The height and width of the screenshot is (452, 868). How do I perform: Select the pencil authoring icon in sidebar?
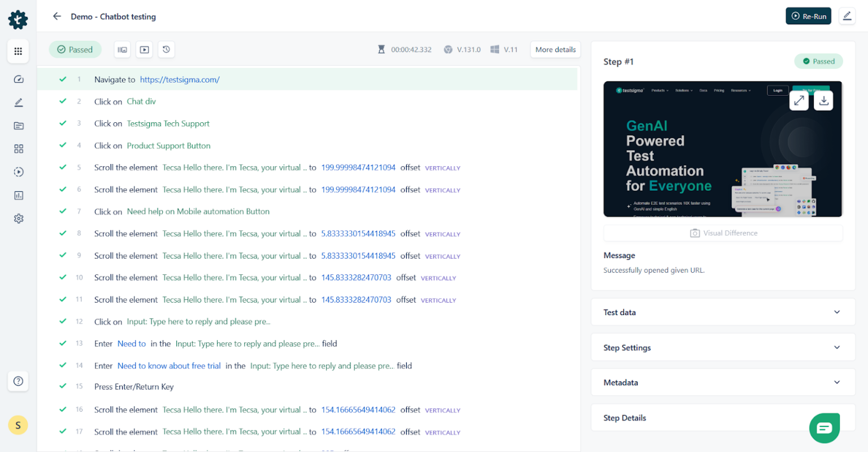click(18, 102)
